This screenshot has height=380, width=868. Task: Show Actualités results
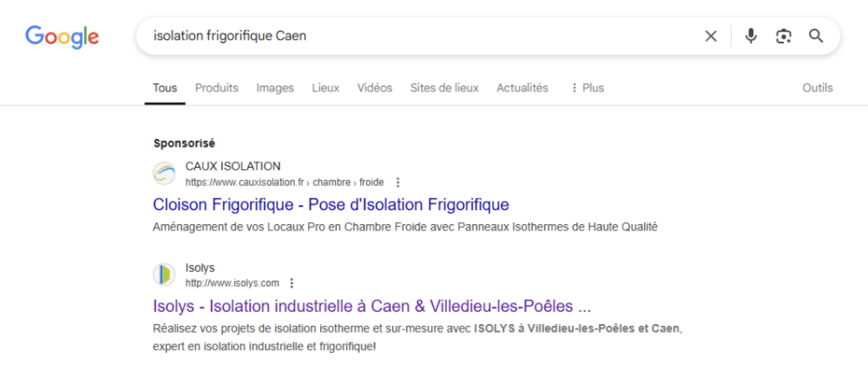tap(522, 88)
